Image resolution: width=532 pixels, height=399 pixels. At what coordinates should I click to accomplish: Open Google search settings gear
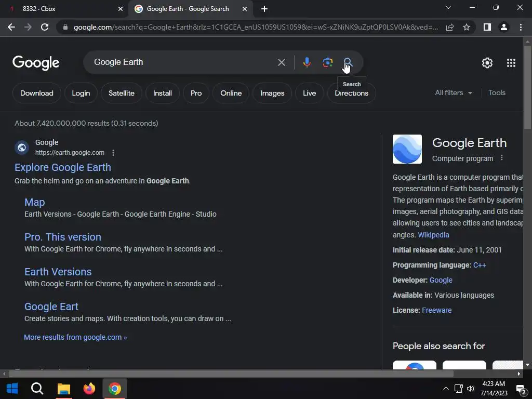487,63
